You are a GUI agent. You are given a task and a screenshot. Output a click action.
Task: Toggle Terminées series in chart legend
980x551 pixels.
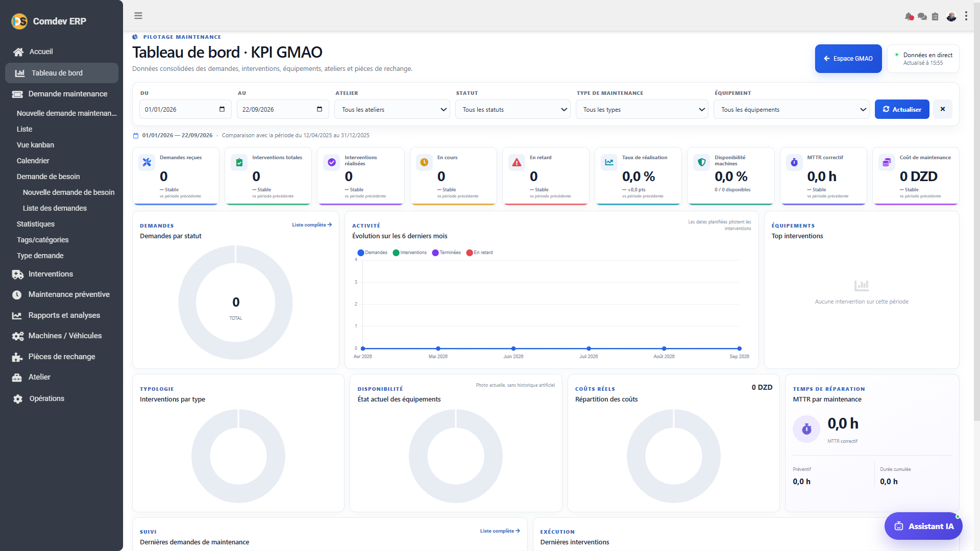(447, 253)
